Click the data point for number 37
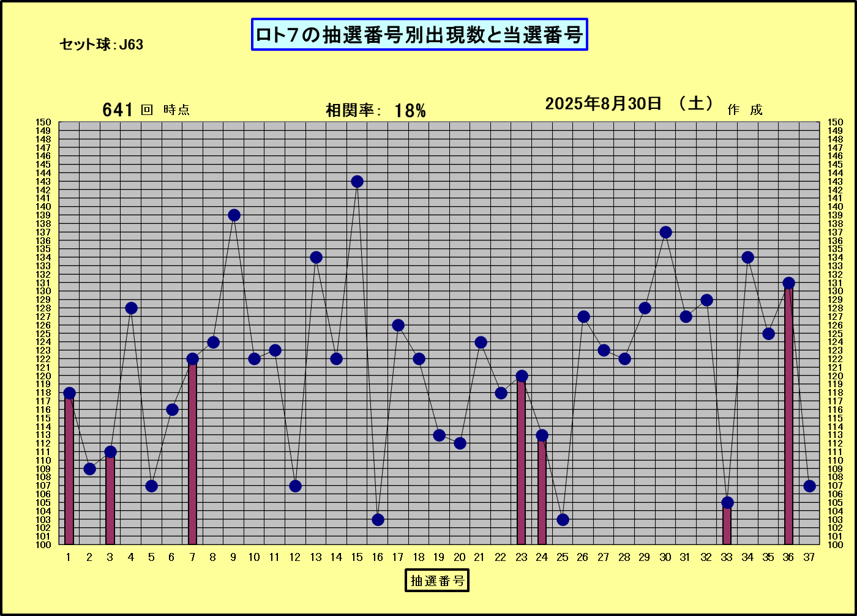Viewport: 857px width, 616px height. click(809, 486)
